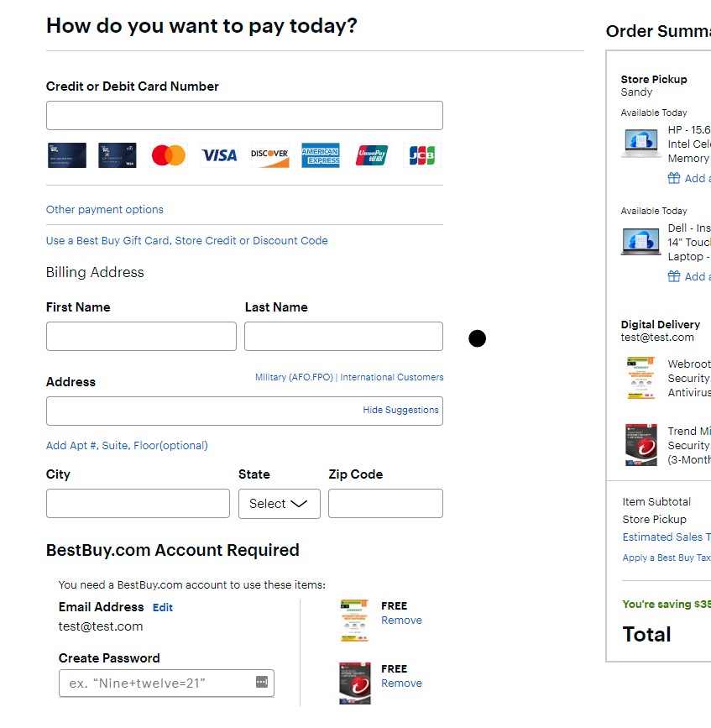This screenshot has width=711, height=728.
Task: Click the password manager icon in password field
Action: pyautogui.click(x=261, y=682)
